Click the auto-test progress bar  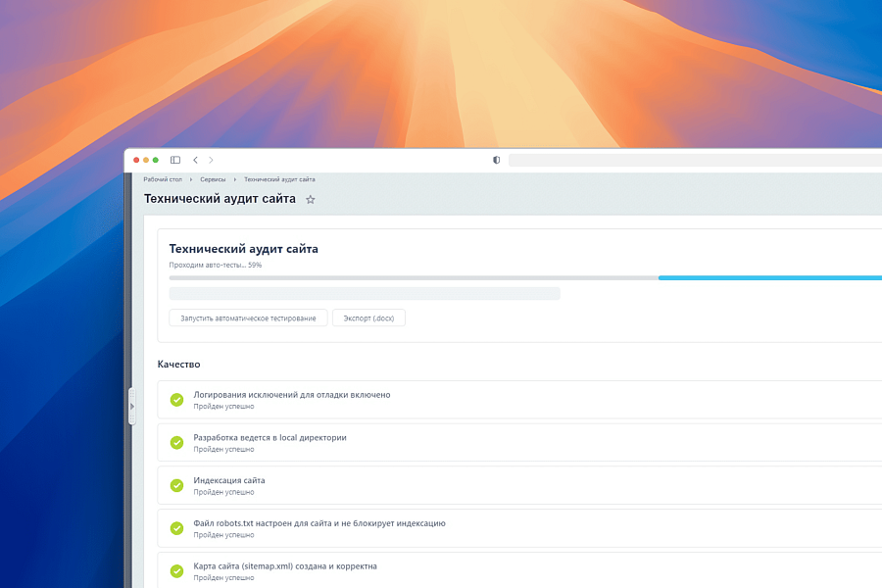[x=525, y=278]
